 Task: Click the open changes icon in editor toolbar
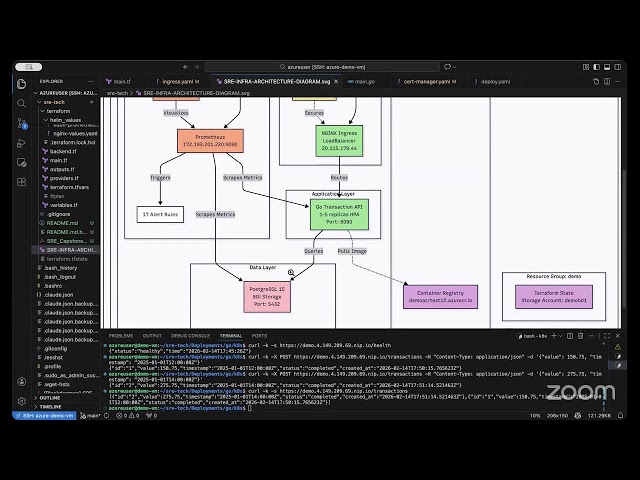pyautogui.click(x=596, y=82)
